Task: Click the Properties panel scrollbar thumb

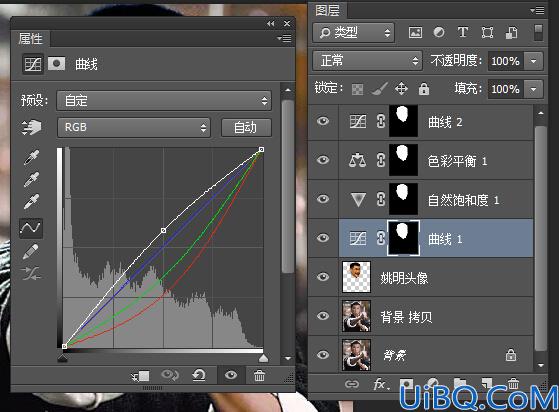Action: 287,186
